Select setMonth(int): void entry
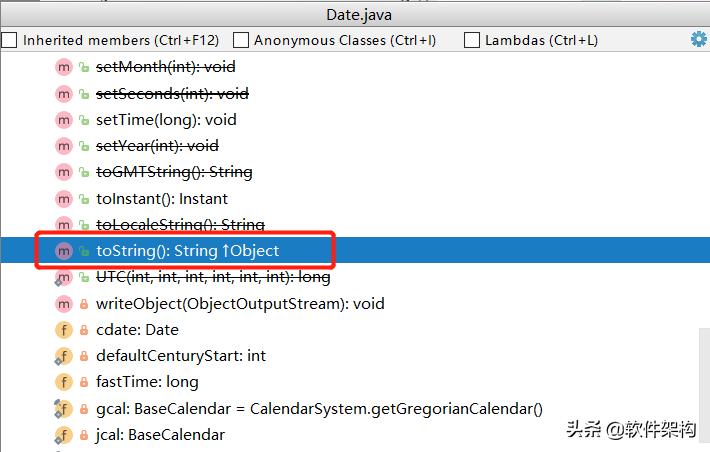Image resolution: width=710 pixels, height=452 pixels. 165,67
